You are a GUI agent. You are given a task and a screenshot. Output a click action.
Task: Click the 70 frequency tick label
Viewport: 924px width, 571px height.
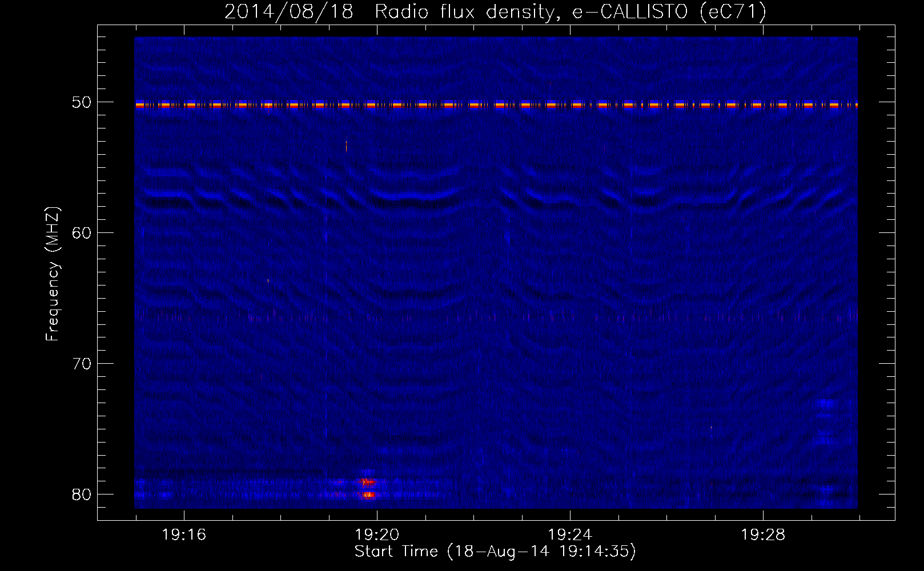[x=82, y=364]
